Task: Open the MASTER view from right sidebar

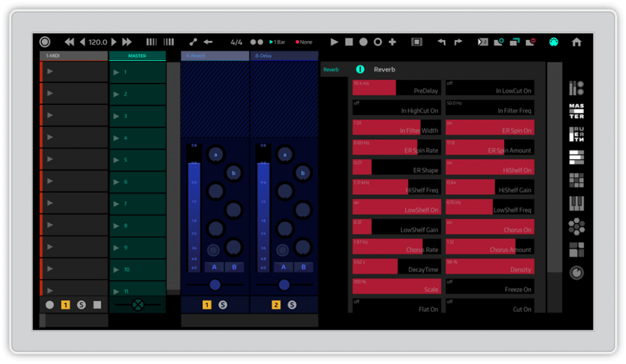Action: 576,111
